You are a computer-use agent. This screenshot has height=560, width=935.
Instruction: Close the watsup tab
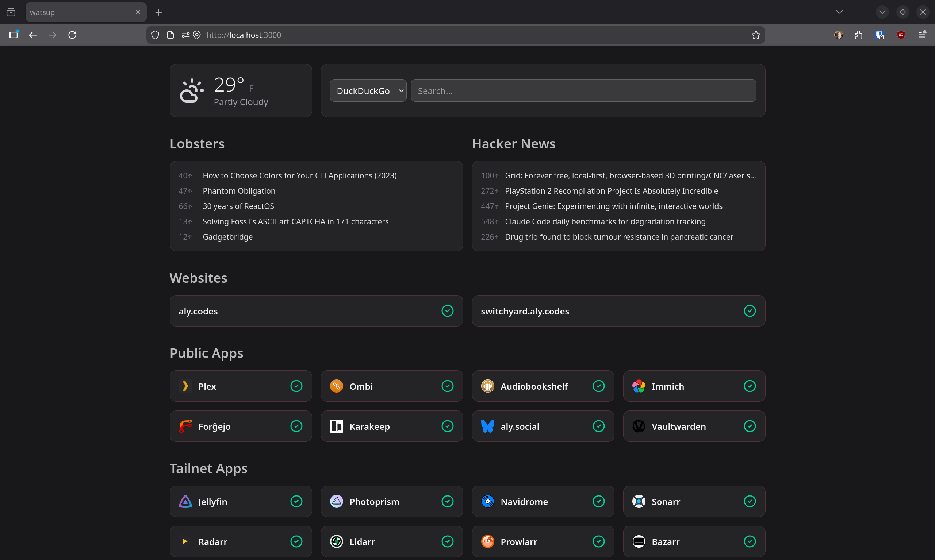[x=138, y=12]
